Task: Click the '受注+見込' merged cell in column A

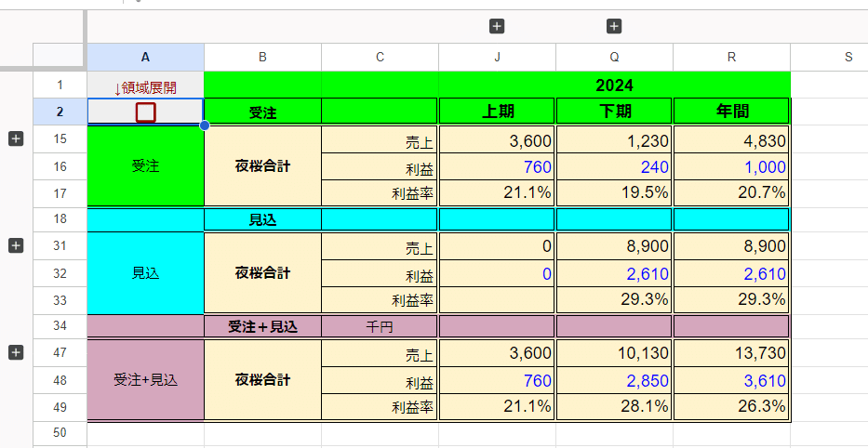Action: pos(145,380)
